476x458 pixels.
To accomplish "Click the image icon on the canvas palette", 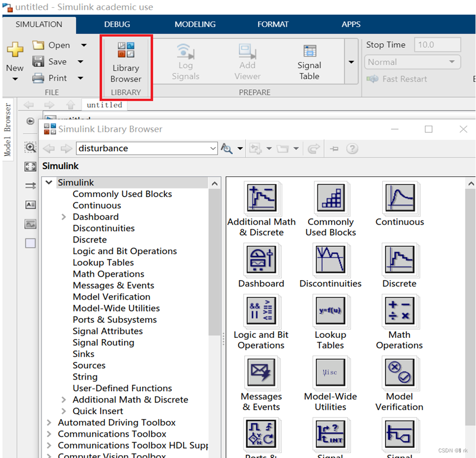I will click(x=30, y=225).
